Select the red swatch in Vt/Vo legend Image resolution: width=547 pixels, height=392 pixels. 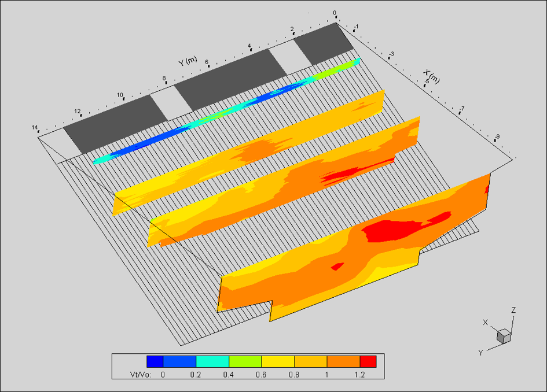coord(368,362)
